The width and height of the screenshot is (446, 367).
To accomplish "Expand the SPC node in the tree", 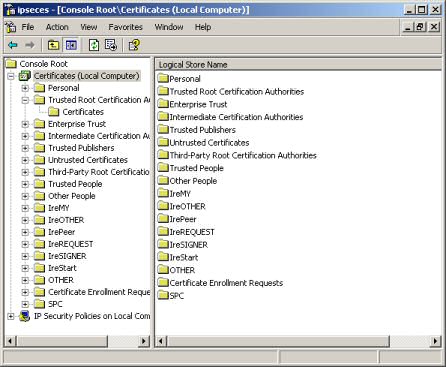I will (x=25, y=304).
